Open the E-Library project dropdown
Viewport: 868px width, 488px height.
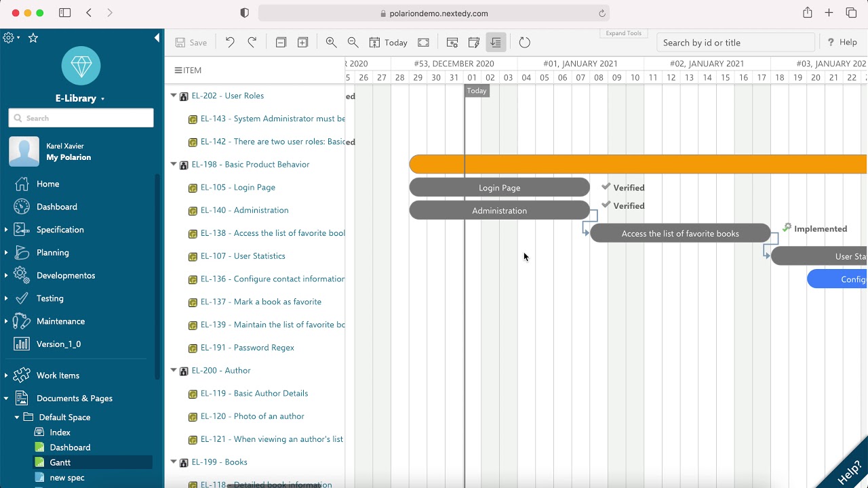pyautogui.click(x=80, y=98)
